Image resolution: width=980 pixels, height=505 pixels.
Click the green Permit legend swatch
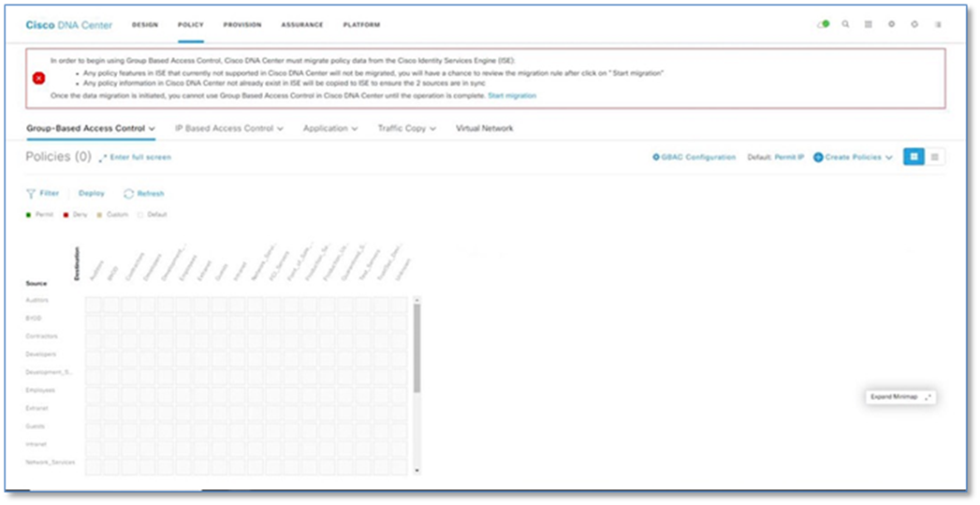click(x=28, y=215)
